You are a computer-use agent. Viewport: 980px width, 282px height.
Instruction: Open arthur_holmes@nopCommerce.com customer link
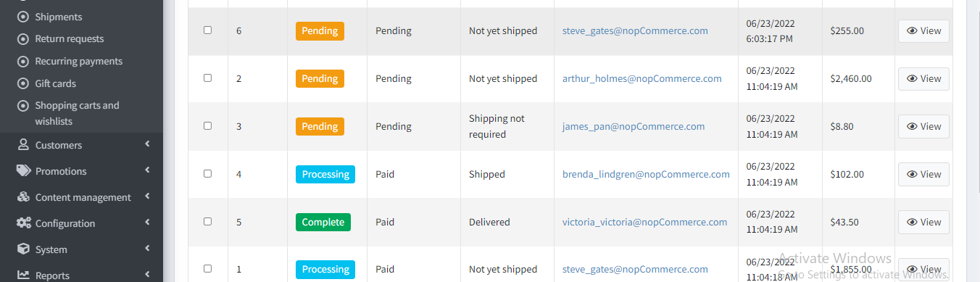tap(642, 78)
